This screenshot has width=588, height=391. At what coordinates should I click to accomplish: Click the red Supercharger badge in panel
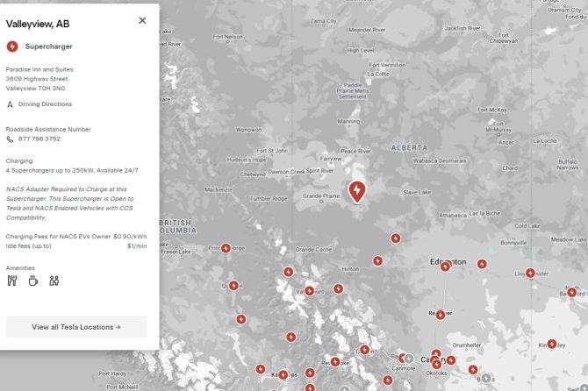(12, 46)
